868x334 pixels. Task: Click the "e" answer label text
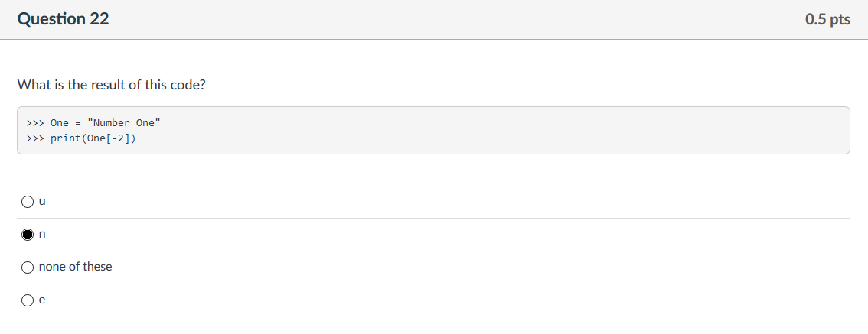tap(42, 300)
